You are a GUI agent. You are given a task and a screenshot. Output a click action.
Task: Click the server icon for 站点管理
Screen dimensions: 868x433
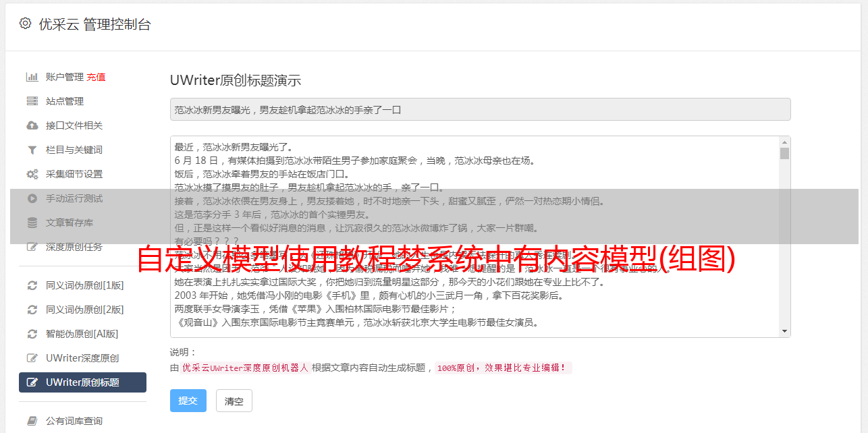[x=32, y=101]
